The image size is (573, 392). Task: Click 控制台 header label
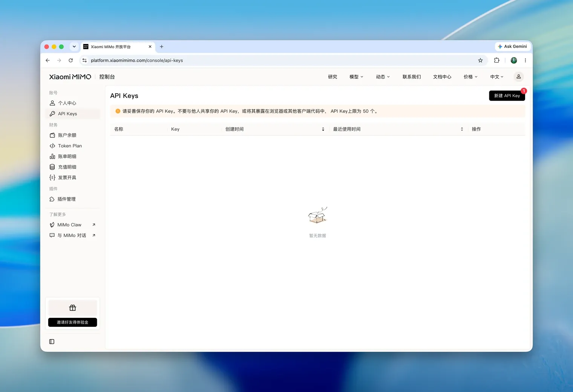tap(107, 77)
